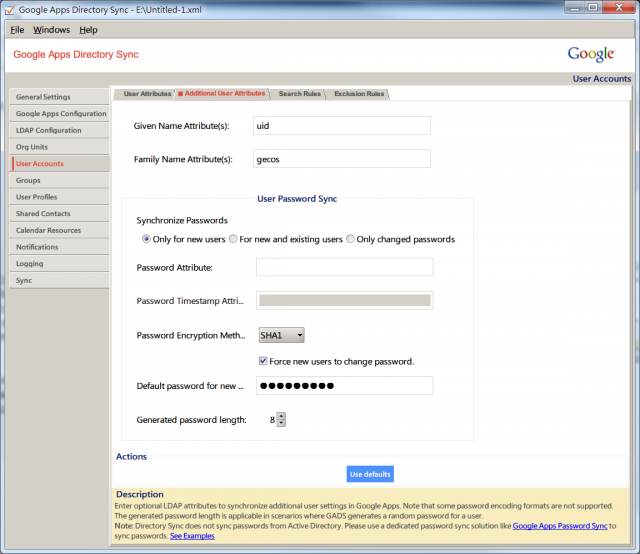Click the Given Name Attribute(s) field
This screenshot has height=554, width=640.
(342, 126)
